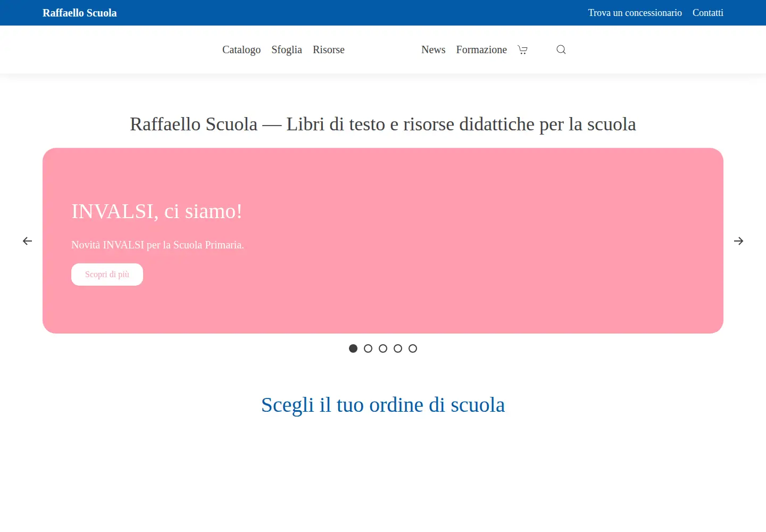This screenshot has height=532, width=766.
Task: Click the INVALSI, ci siamo! slide heading
Action: 157,211
